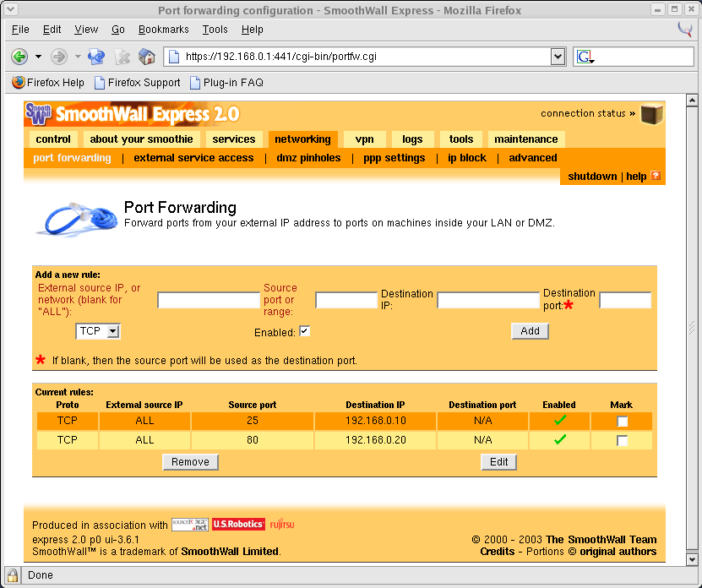
Task: Open the Bookmarks menu
Action: 163,30
